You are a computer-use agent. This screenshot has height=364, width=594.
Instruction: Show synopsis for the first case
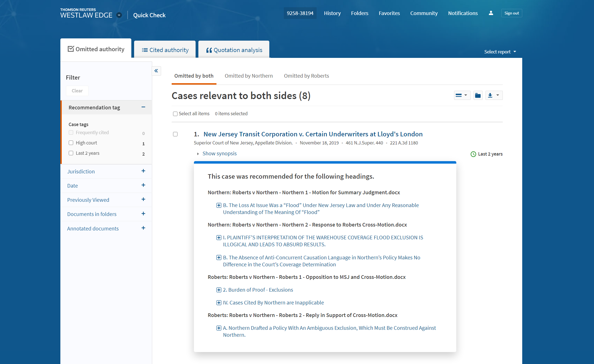tap(219, 154)
